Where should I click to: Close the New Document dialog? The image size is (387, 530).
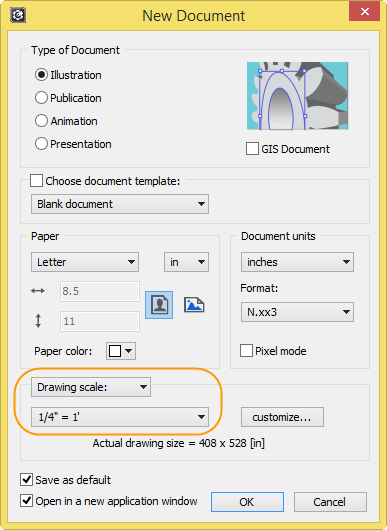click(x=364, y=12)
